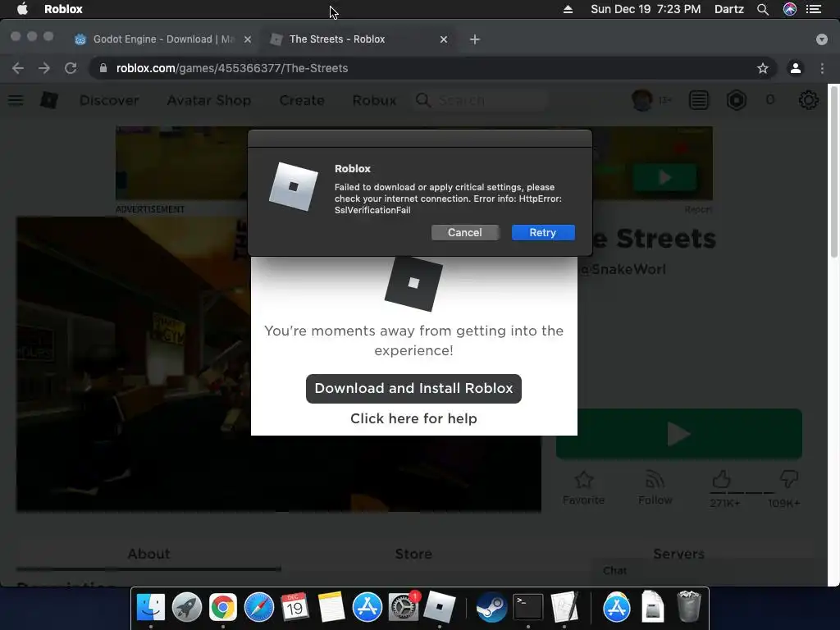Go forward in Chrome
Image resolution: width=840 pixels, height=630 pixels.
(x=44, y=68)
